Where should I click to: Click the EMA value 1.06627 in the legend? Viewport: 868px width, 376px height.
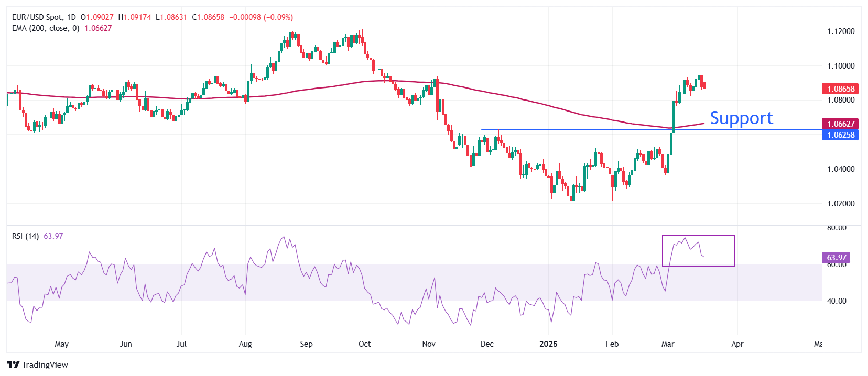coord(98,28)
